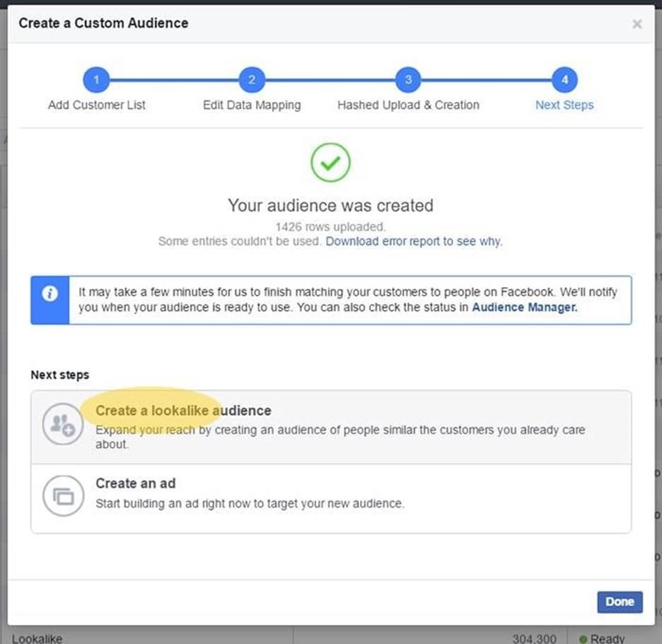Select the Add Customer List step
Viewport: 662px width, 644px height.
click(x=97, y=105)
